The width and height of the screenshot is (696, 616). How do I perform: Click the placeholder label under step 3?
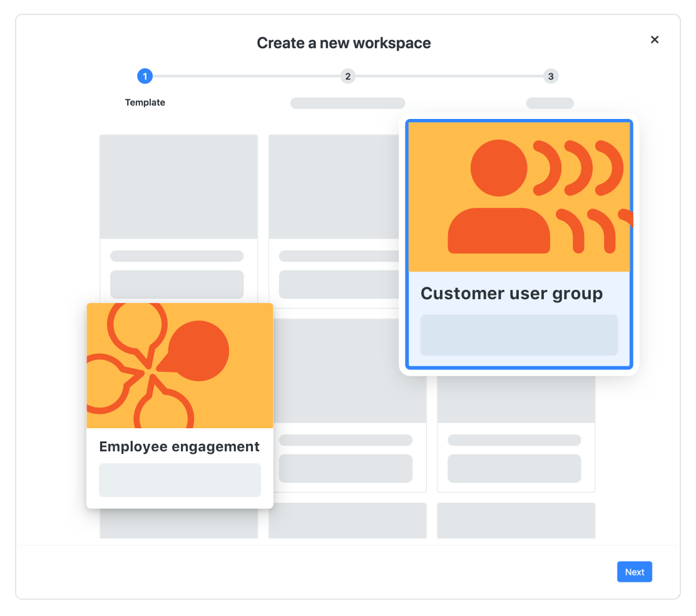coord(550,103)
